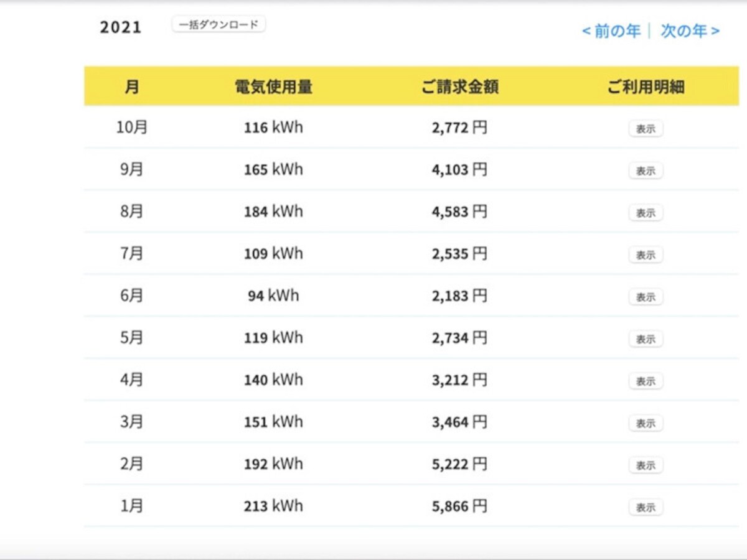Select the 116 kWh usage value
747x560 pixels.
tap(273, 128)
